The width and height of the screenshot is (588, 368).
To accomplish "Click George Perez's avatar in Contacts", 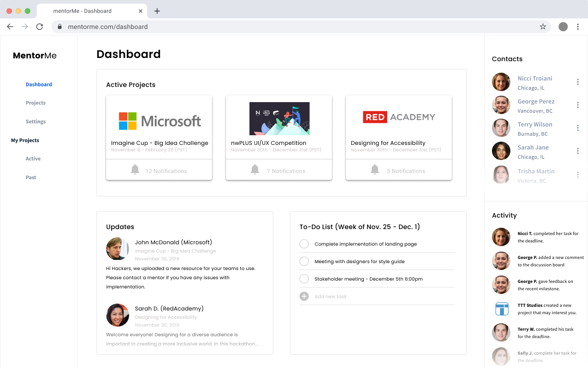I will pos(501,105).
